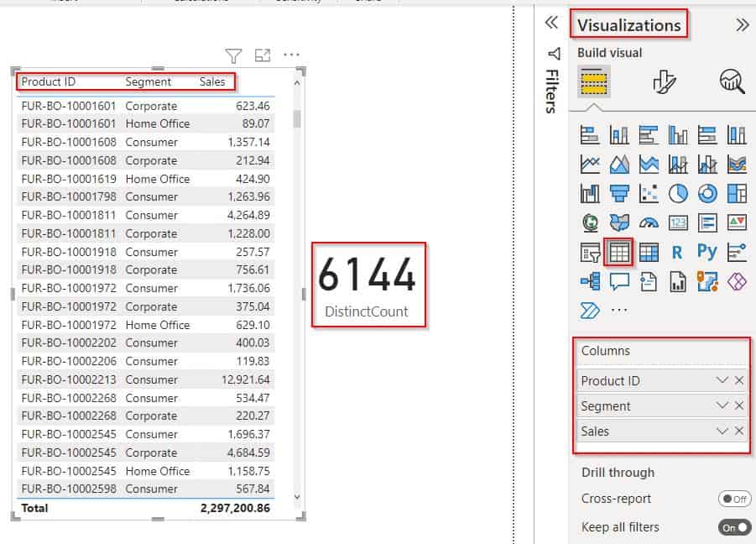This screenshot has height=544, width=756.
Task: Pick the 100% stacked column chart visual
Action: 737,135
